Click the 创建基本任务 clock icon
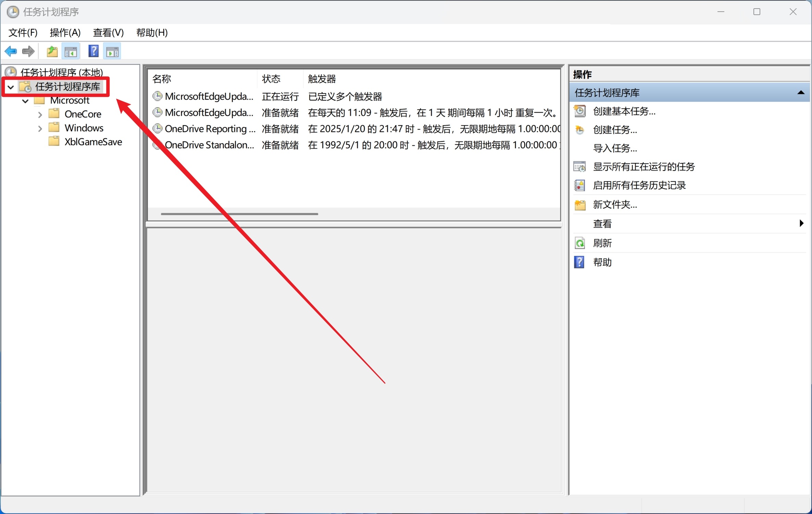 579,111
